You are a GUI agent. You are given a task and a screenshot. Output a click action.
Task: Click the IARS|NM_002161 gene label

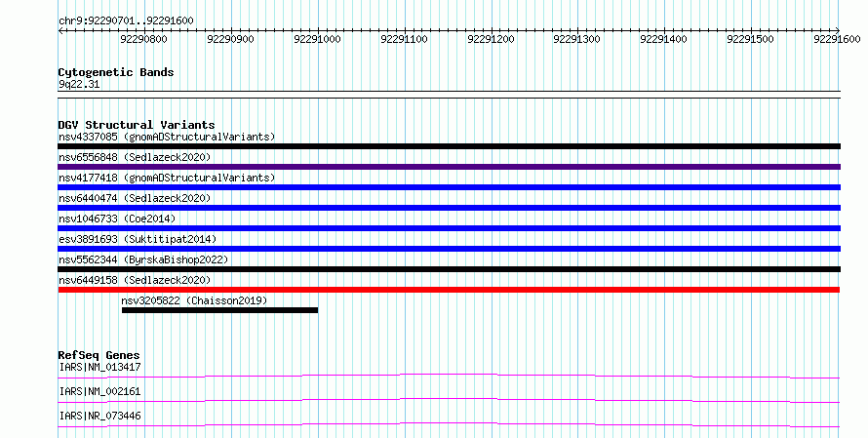(99, 391)
